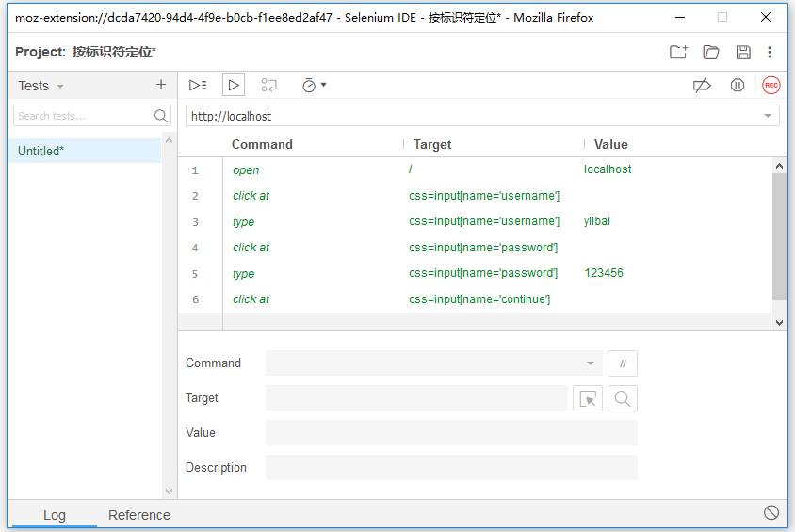Click the Command column header
This screenshot has width=795, height=532.
tap(262, 144)
